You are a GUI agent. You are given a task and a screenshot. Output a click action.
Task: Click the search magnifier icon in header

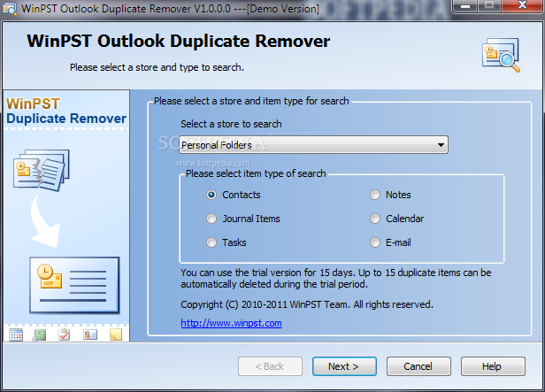point(501,55)
